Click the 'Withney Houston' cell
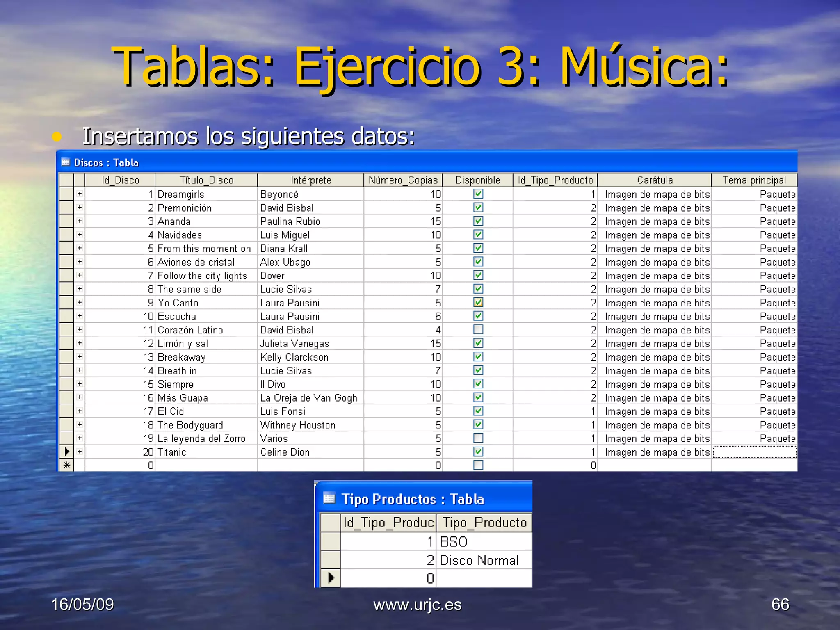The height and width of the screenshot is (630, 840). 310,425
